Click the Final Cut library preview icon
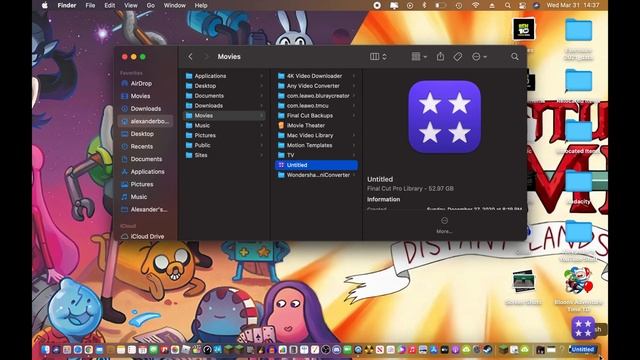Viewport: 640px width, 360px height. 444,117
